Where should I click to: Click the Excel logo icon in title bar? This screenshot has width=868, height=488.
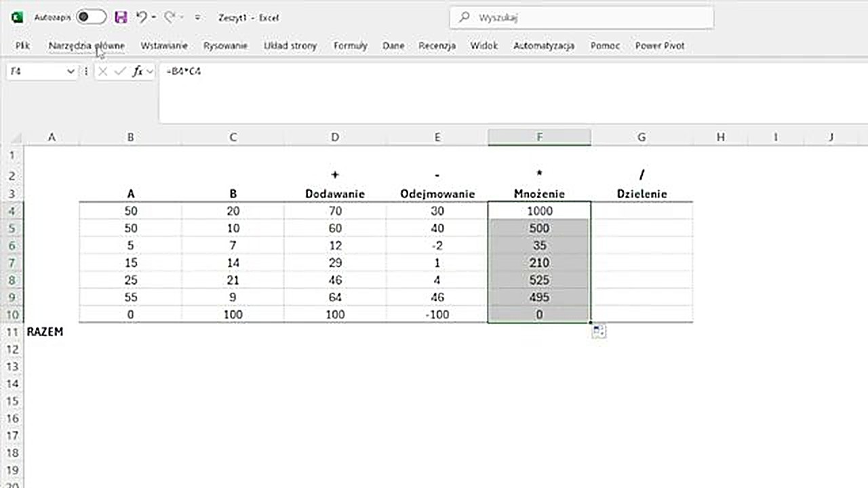[x=18, y=18]
